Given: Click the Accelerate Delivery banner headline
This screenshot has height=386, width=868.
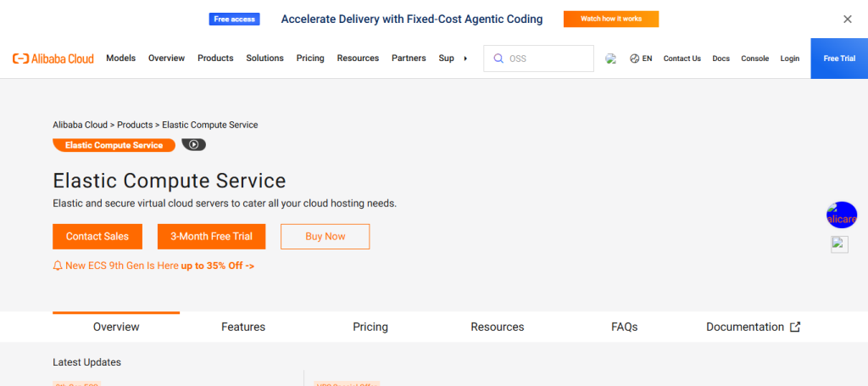Looking at the screenshot, I should click(x=412, y=19).
